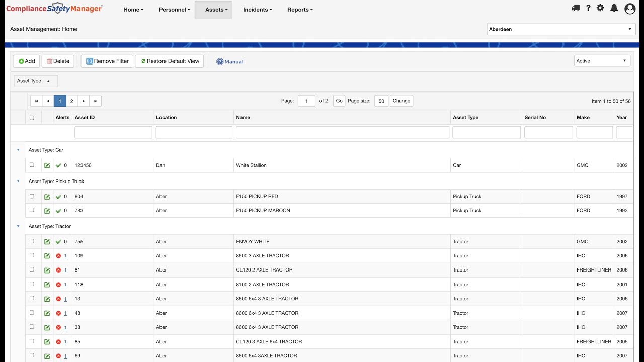Click the Name filter input field
This screenshot has height=362, width=644.
click(342, 132)
